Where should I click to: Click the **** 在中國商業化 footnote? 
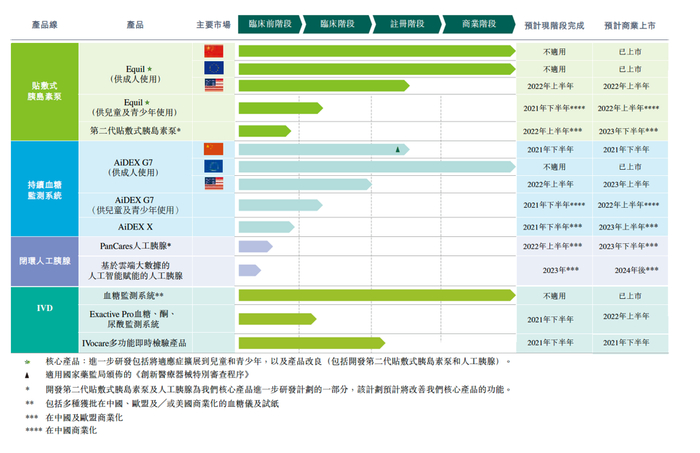point(61,431)
